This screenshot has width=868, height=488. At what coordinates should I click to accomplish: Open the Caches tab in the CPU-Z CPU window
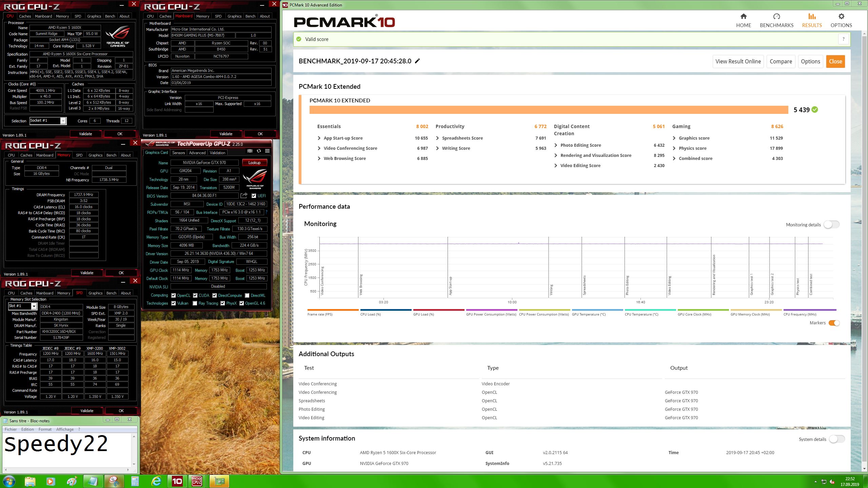coord(25,16)
